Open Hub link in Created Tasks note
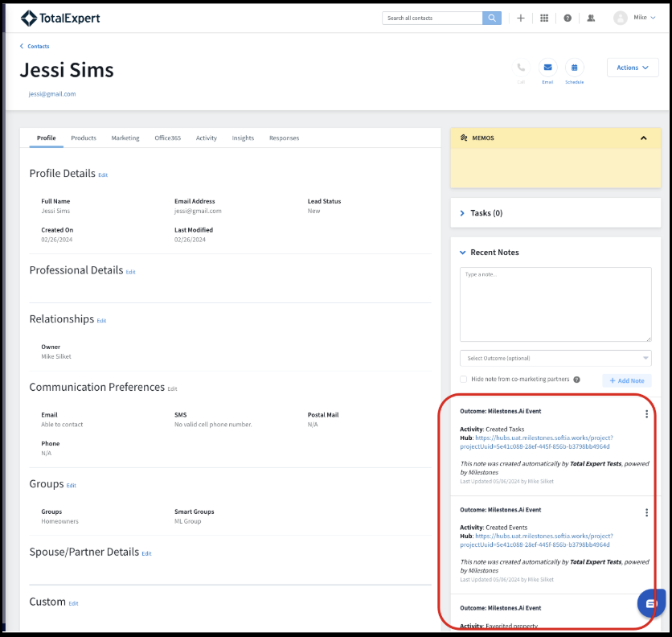 (537, 442)
